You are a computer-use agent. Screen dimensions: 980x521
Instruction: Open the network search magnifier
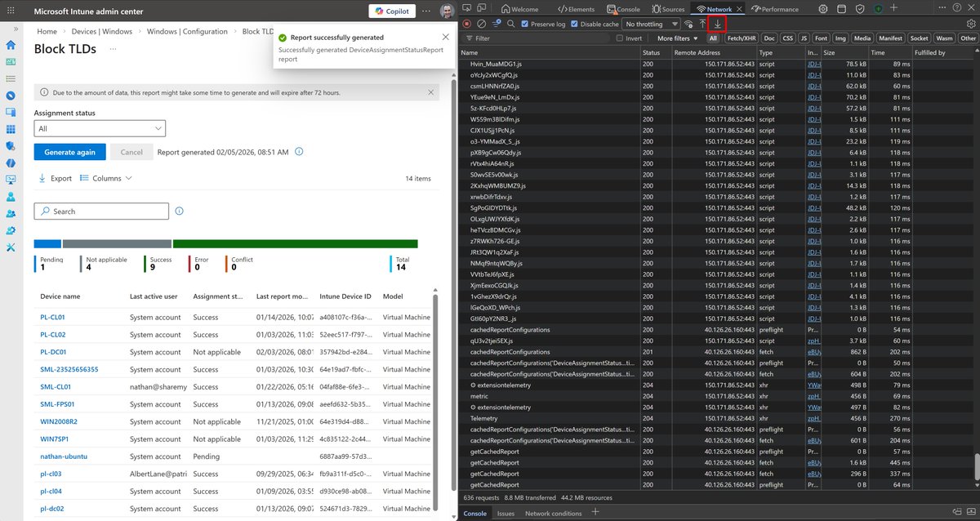511,24
